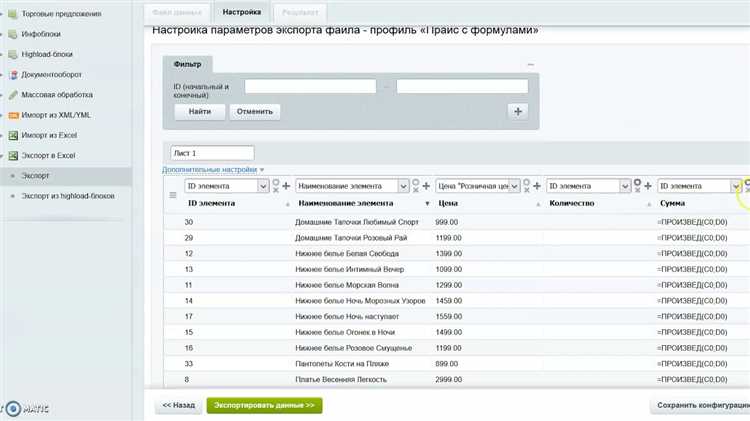The width and height of the screenshot is (750, 421).
Task: Open the field dropdown above the bold ID элемента header
Action: click(227, 186)
